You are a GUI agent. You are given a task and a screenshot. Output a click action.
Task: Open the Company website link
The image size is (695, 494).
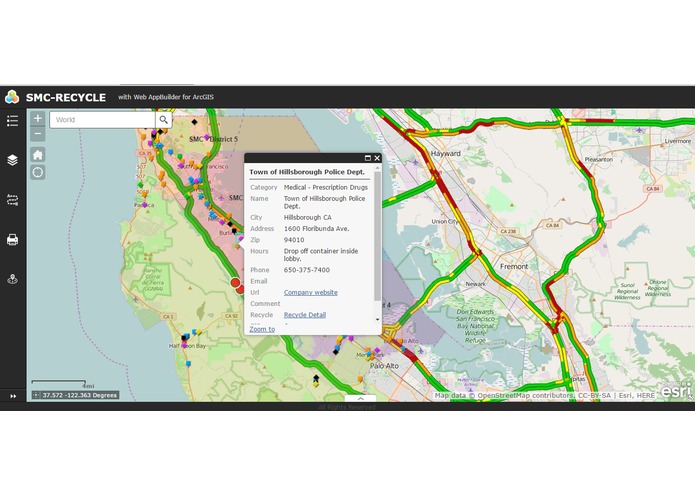[311, 292]
